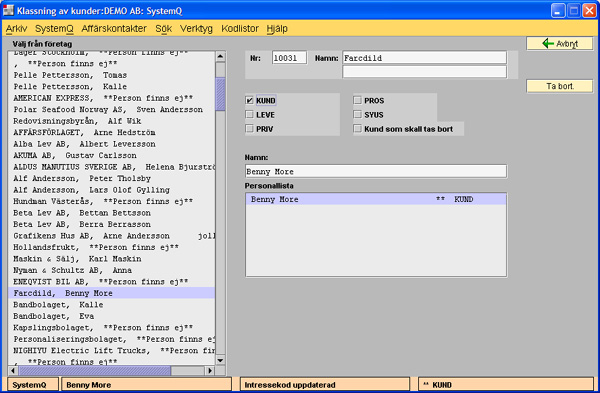Viewport: 600px width, 393px height.
Task: Open the Kodlistor menu
Action: point(240,29)
